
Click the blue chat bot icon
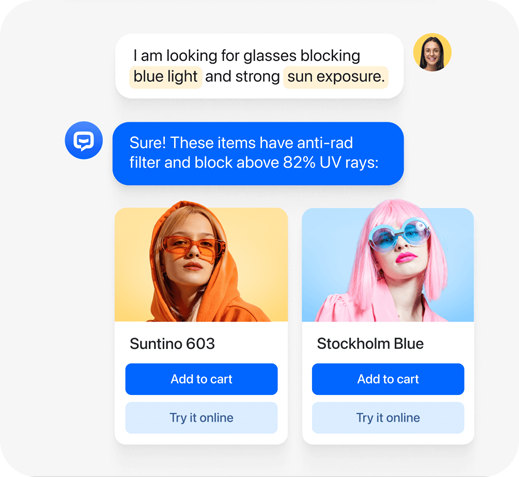(x=84, y=140)
